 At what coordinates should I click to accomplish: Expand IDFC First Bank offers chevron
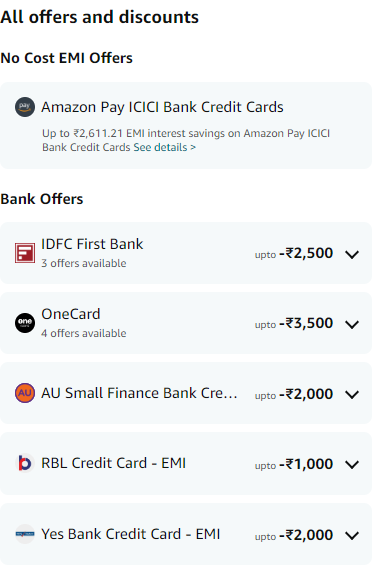352,254
